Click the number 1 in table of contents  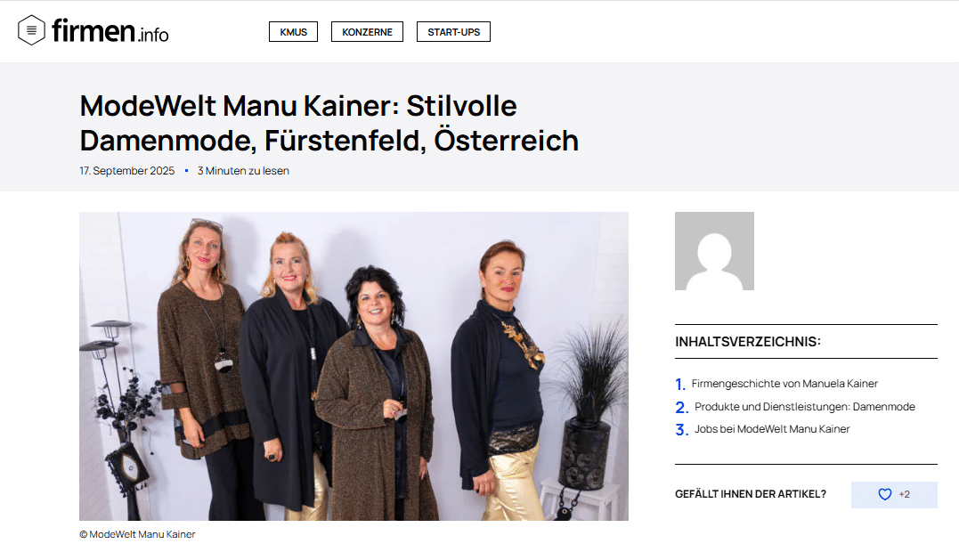(680, 385)
